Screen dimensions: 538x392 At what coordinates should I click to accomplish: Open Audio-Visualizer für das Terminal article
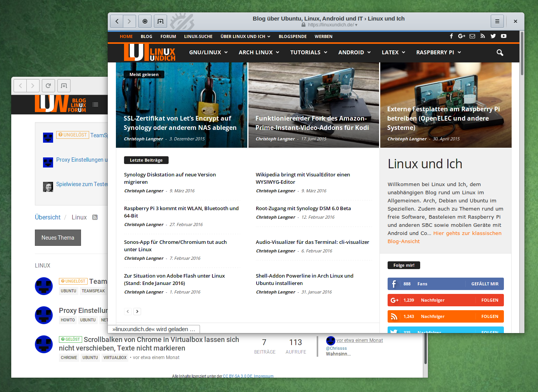312,242
